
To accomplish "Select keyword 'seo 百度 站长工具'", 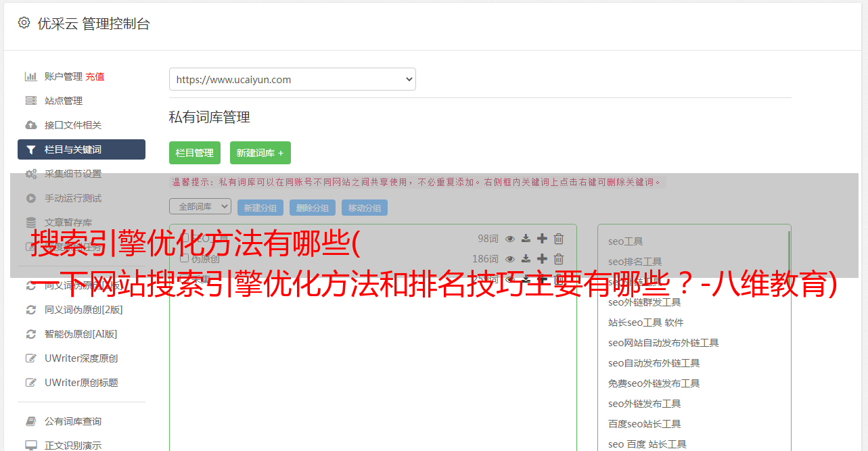I will [647, 444].
